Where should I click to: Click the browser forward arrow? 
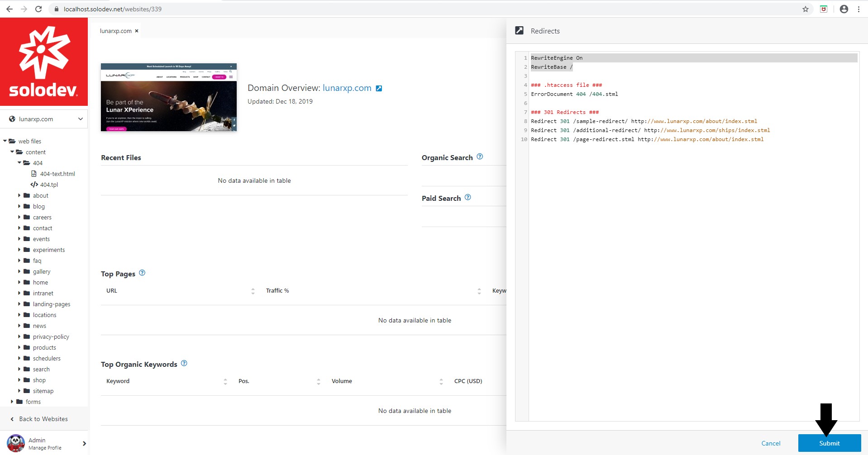point(24,9)
